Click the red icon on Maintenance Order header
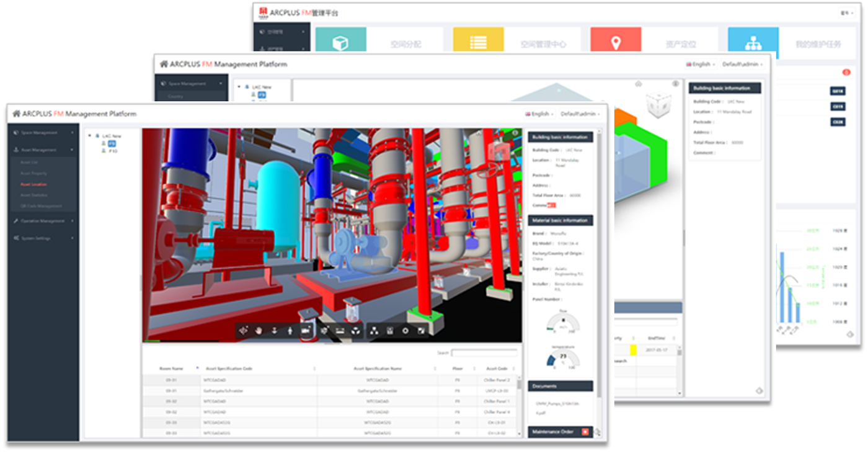 (585, 431)
